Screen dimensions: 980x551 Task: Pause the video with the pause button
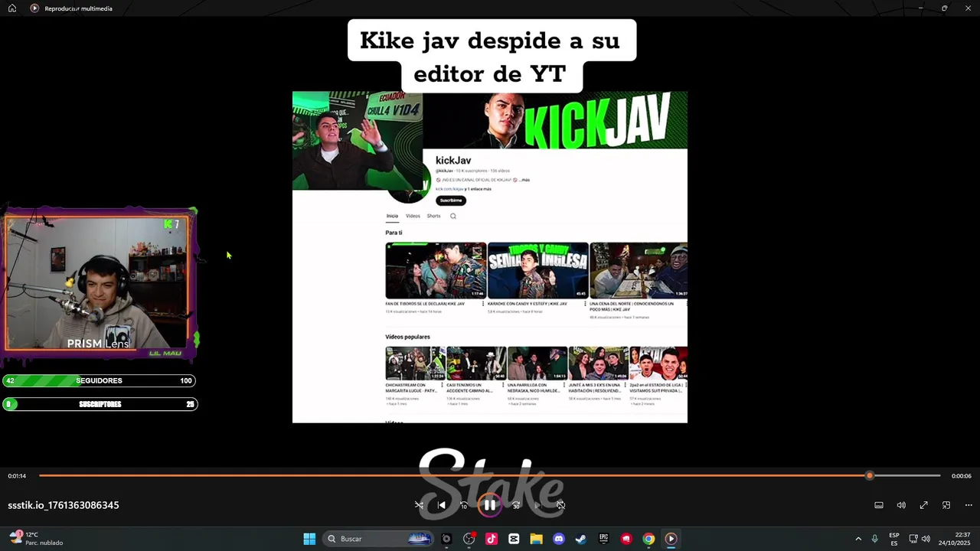point(489,505)
